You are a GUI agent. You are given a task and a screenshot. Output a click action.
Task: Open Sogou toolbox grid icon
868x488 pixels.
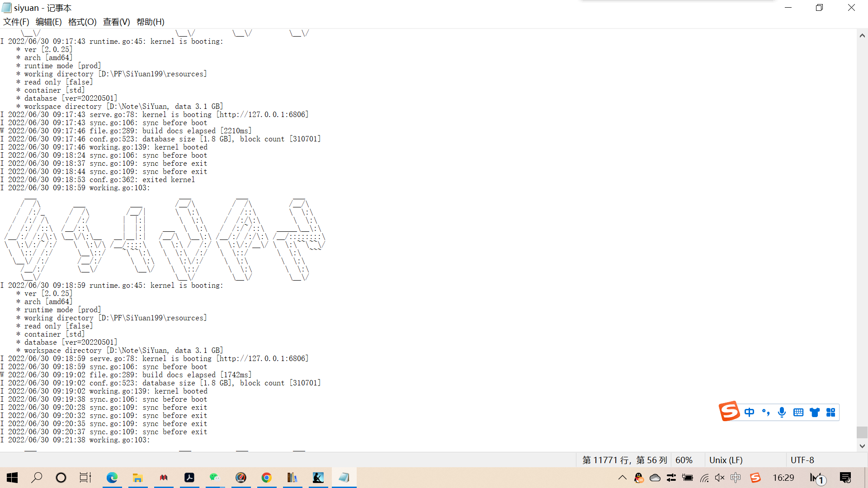point(831,412)
